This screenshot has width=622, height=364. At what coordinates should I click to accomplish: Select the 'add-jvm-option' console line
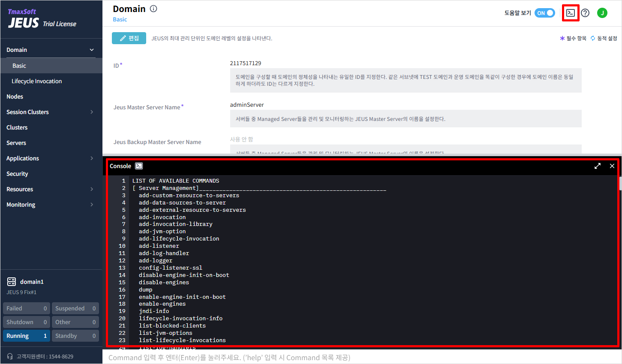[x=162, y=232]
